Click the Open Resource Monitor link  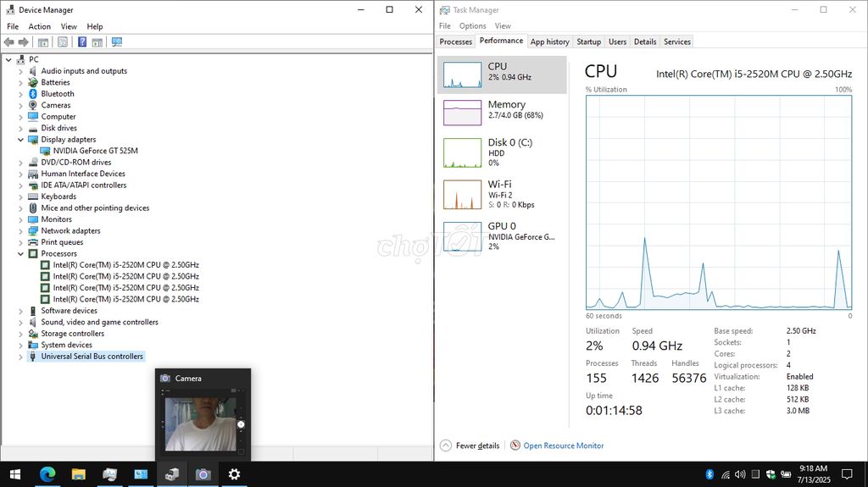[x=564, y=445]
